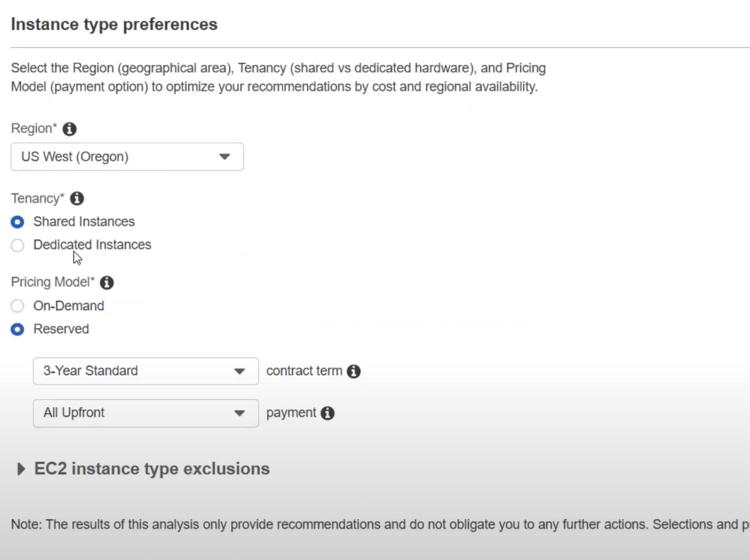Click the Dedicated Instances label text
This screenshot has width=750, height=560.
point(92,245)
